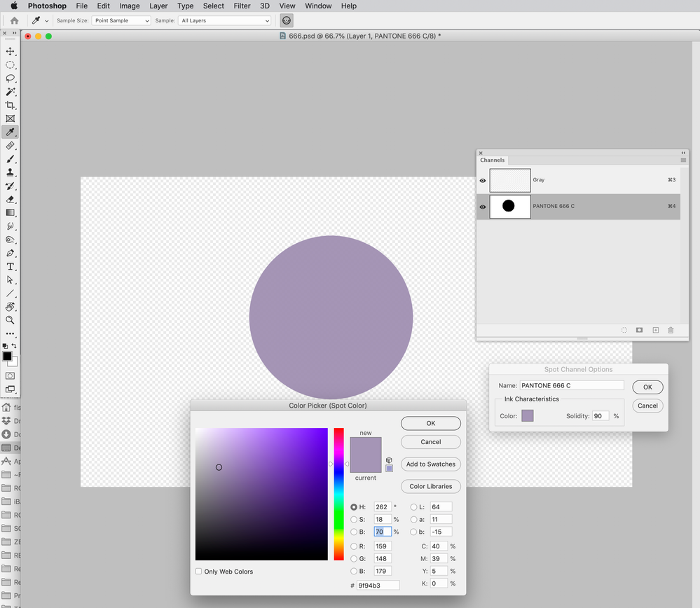The image size is (700, 608).
Task: Open the Apple menu
Action: pyautogui.click(x=14, y=6)
